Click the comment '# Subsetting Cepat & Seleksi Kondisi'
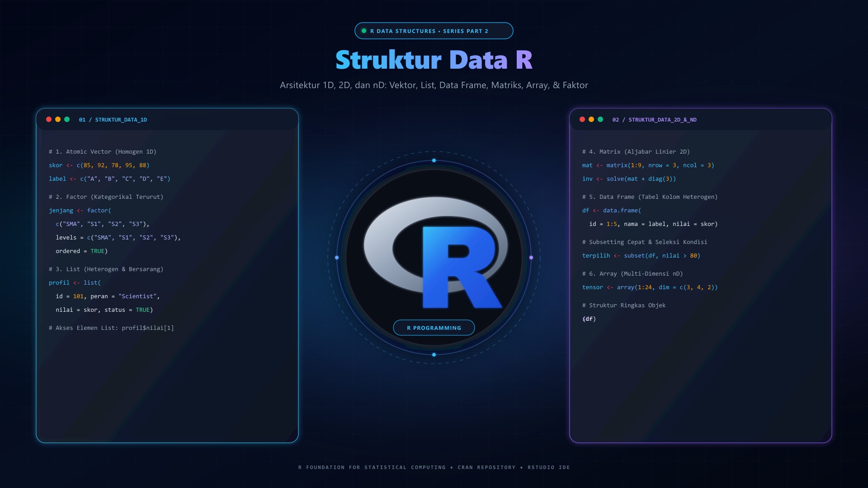Viewport: 868px width, 488px height. (x=645, y=242)
